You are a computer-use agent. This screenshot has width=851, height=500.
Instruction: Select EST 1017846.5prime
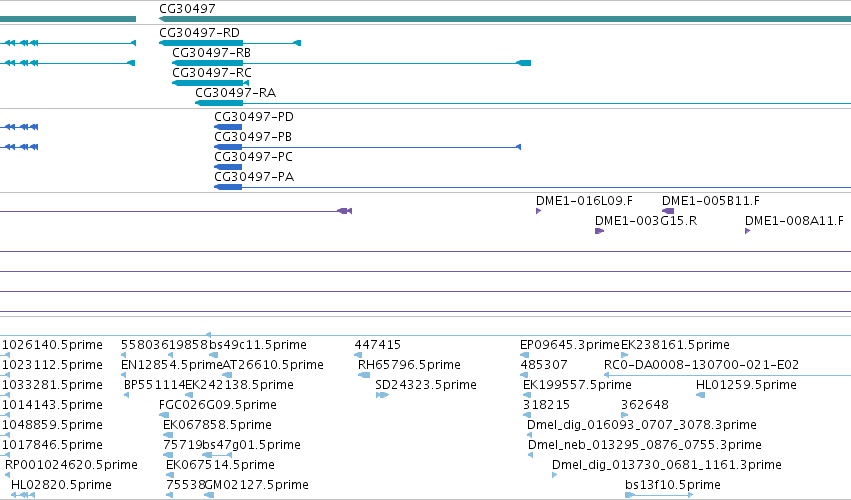[x=52, y=445]
